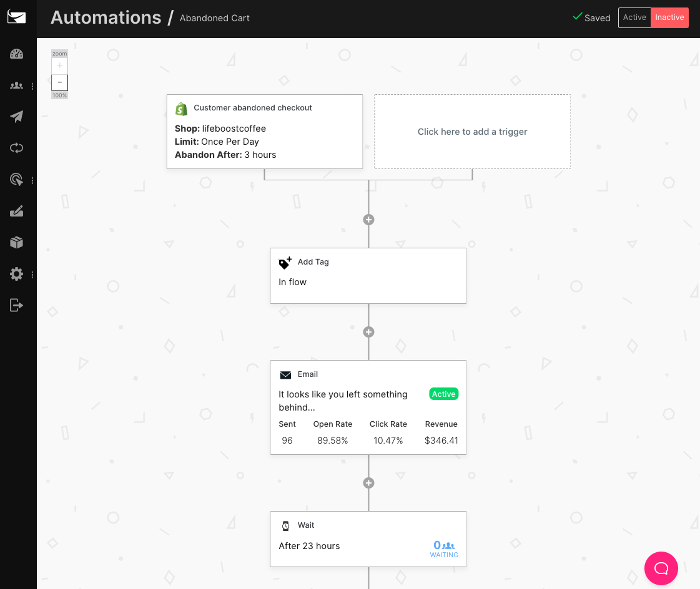Click the logout door arrow icon
700x589 pixels.
(x=16, y=305)
